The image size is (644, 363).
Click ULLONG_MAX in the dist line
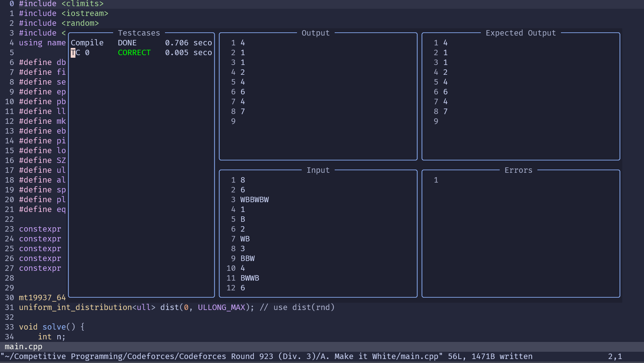pyautogui.click(x=222, y=307)
